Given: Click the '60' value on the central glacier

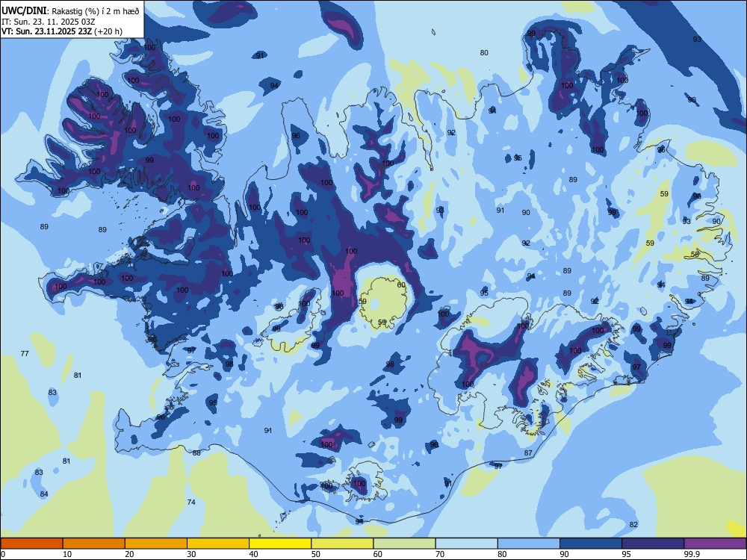Looking at the screenshot, I should pyautogui.click(x=401, y=284).
